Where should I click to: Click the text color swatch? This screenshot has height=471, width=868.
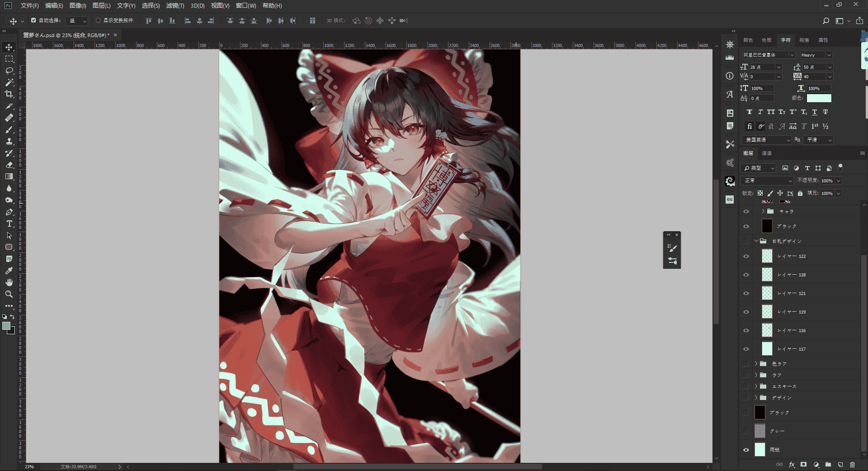point(819,98)
